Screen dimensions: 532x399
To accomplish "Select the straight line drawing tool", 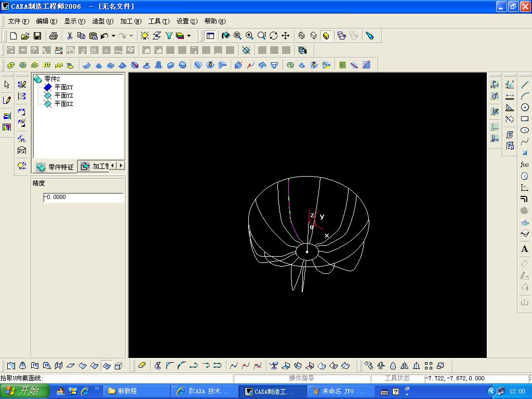I will (525, 85).
